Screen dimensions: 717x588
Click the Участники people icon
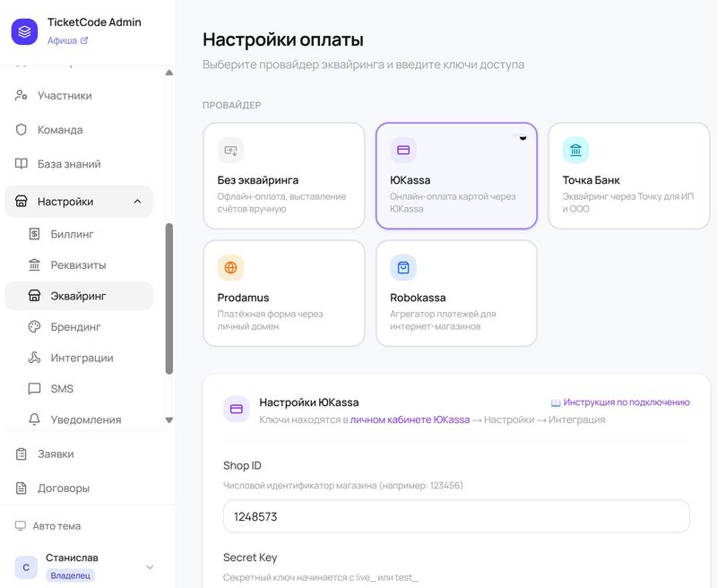click(21, 96)
